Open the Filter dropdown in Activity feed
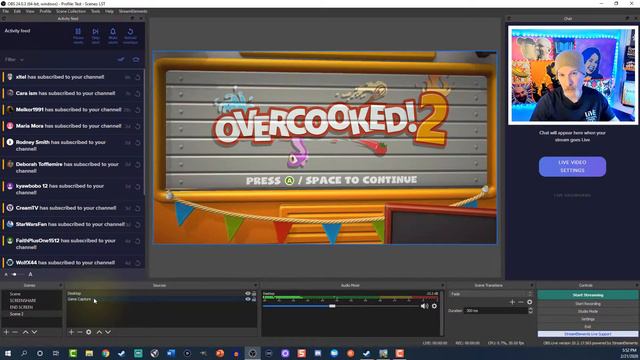Viewport: 640px width, 360px height. pyautogui.click(x=14, y=60)
